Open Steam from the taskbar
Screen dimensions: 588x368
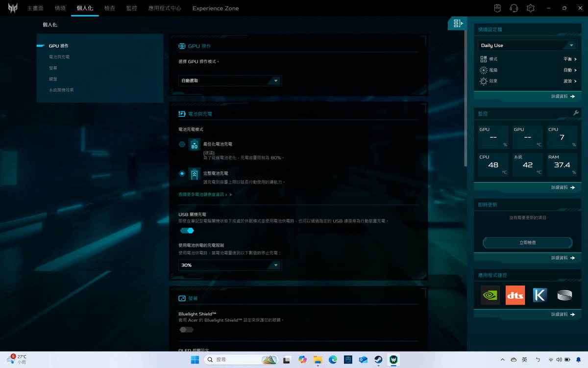pyautogui.click(x=378, y=360)
